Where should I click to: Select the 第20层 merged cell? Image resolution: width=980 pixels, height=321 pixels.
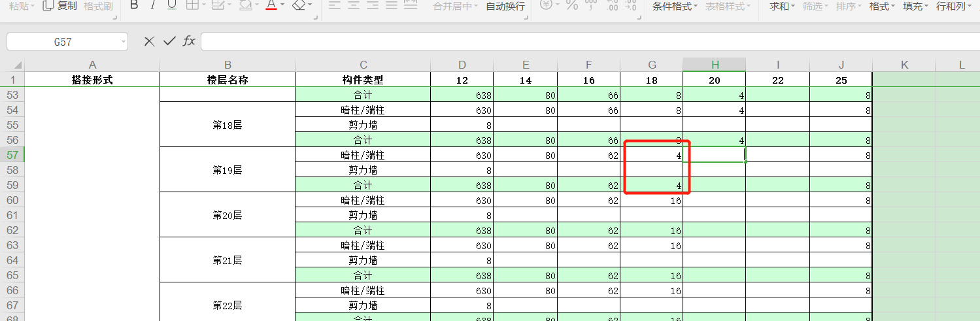(228, 214)
